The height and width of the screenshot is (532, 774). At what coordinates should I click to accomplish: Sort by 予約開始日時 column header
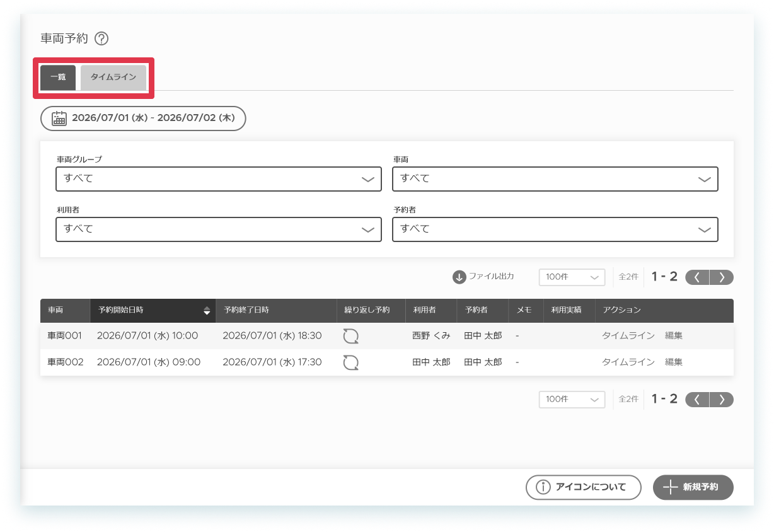(x=153, y=310)
